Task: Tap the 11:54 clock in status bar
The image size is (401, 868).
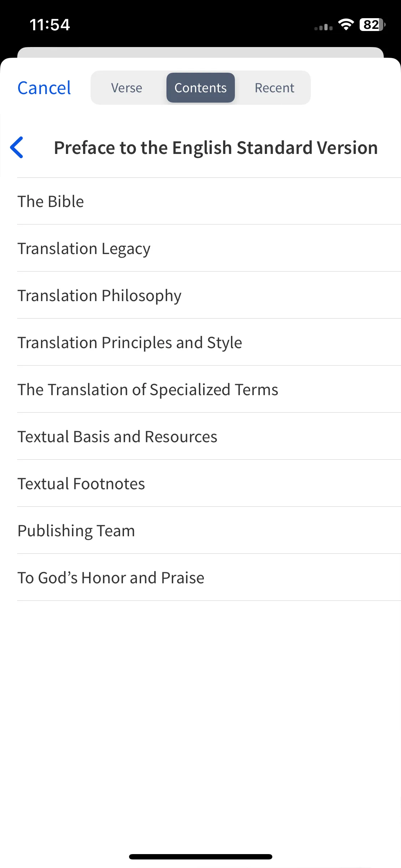Action: (50, 25)
